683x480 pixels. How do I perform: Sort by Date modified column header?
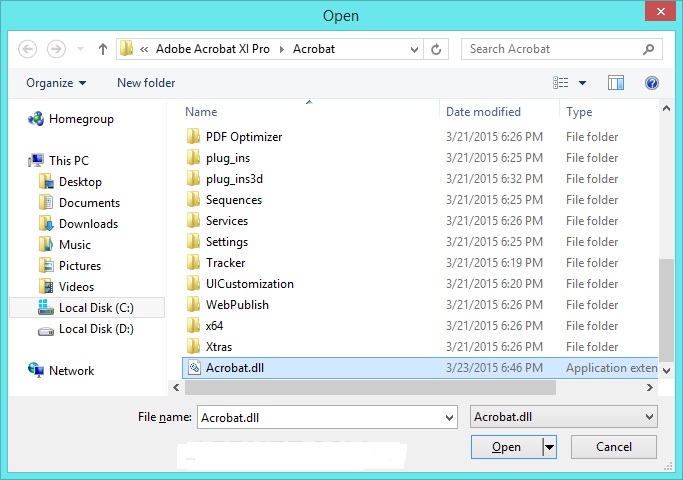(x=500, y=112)
